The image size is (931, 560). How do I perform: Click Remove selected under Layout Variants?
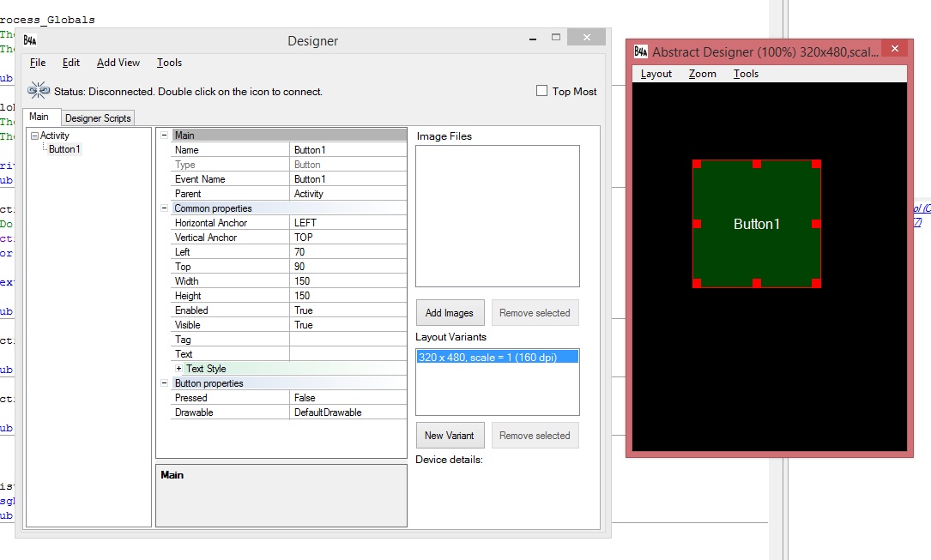click(535, 436)
